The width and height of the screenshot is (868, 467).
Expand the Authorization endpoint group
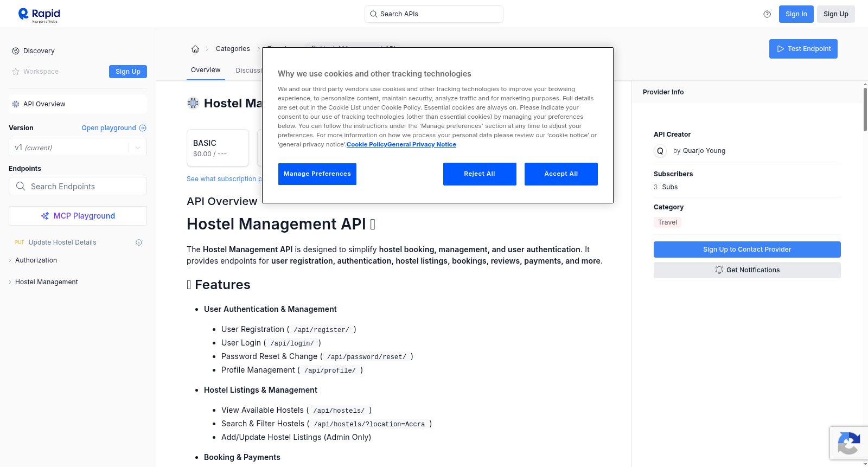pyautogui.click(x=36, y=260)
